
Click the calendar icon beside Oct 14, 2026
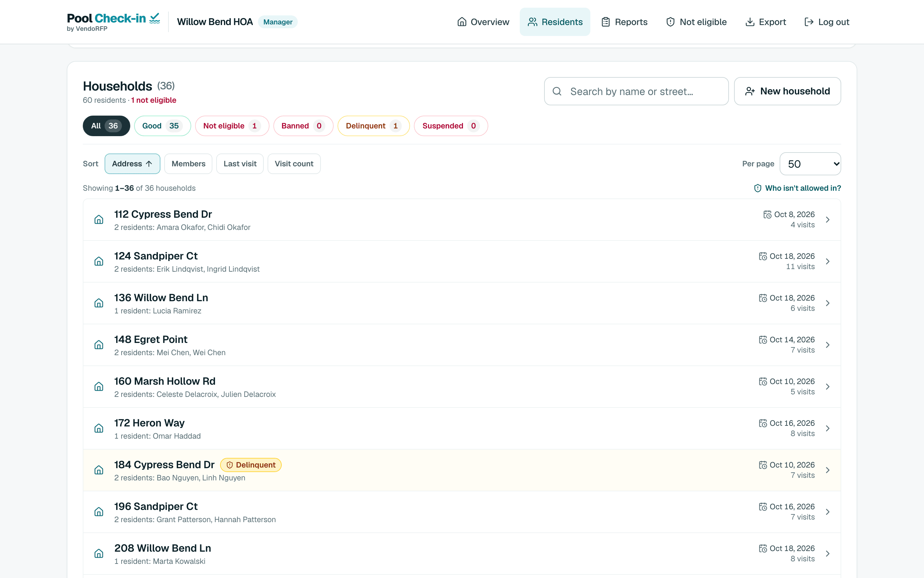click(763, 339)
